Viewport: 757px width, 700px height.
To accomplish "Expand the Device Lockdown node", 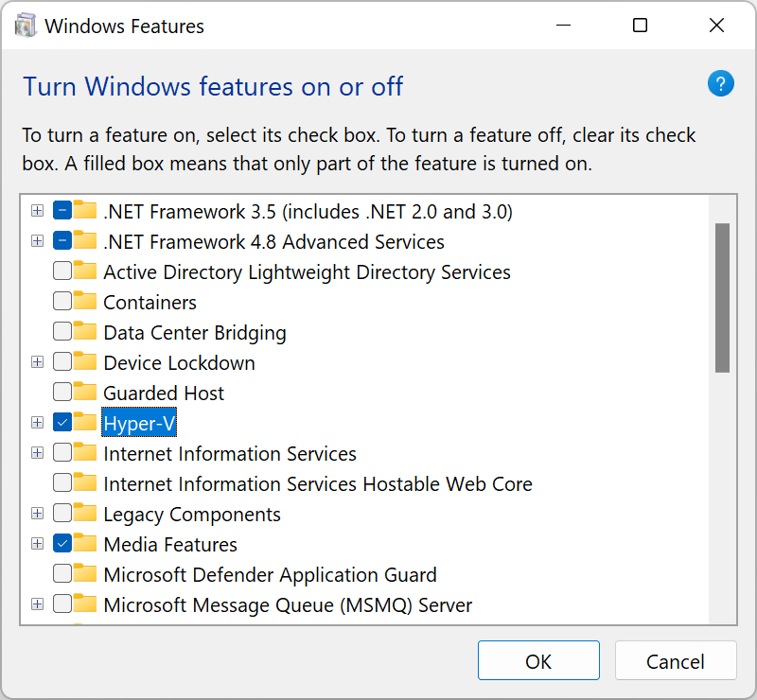I will (x=37, y=362).
